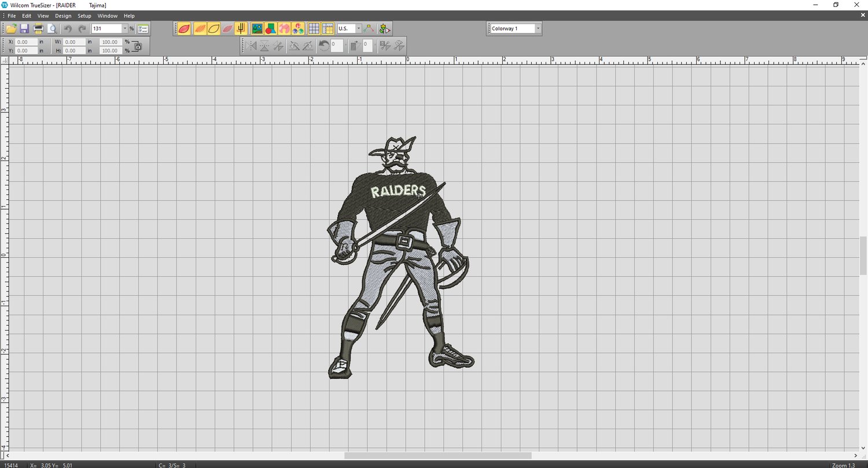This screenshot has height=468, width=868.
Task: Click the skew angle value field
Action: pos(367,45)
